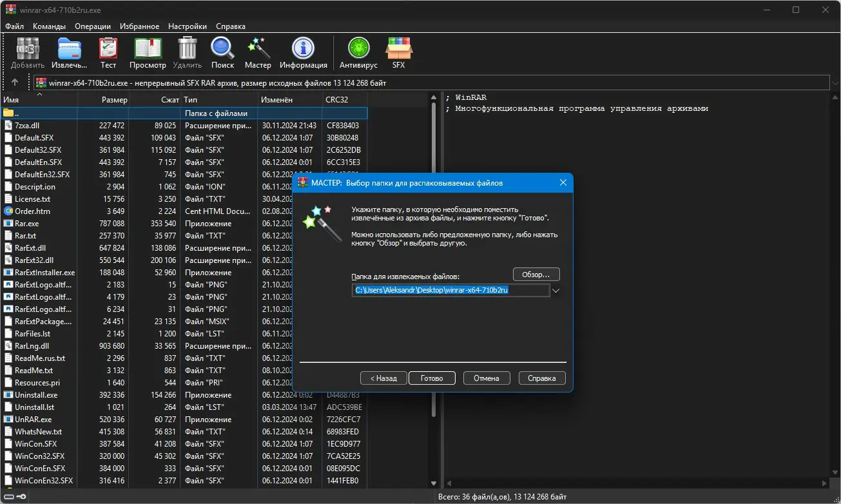Open the Поиск (Find) magnifier tool
Screen dimensions: 841x504
[x=223, y=49]
